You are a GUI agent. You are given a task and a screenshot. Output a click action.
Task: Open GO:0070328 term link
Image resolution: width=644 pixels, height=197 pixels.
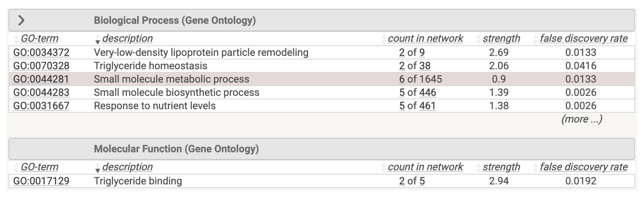[x=41, y=66]
